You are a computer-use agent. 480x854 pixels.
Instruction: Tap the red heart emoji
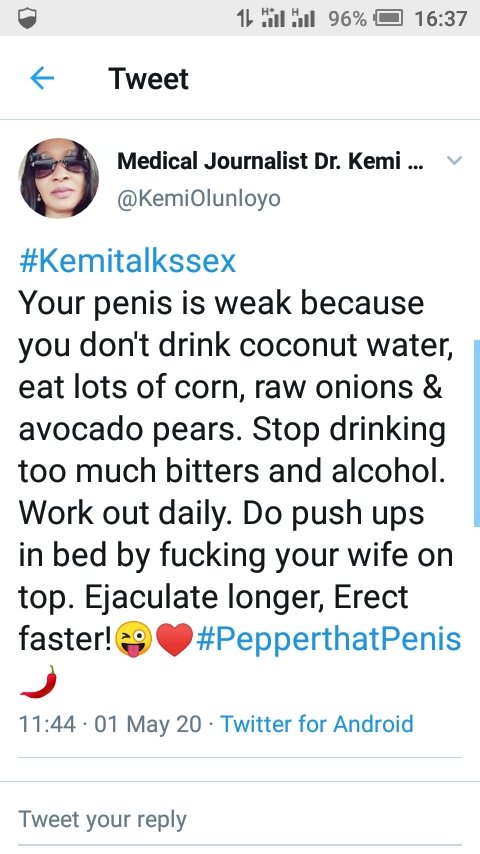174,639
